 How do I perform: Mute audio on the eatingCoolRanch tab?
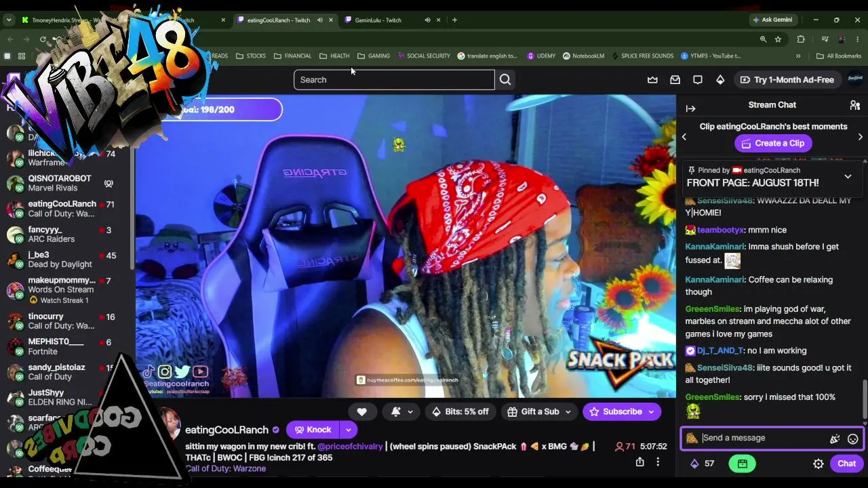(x=319, y=20)
